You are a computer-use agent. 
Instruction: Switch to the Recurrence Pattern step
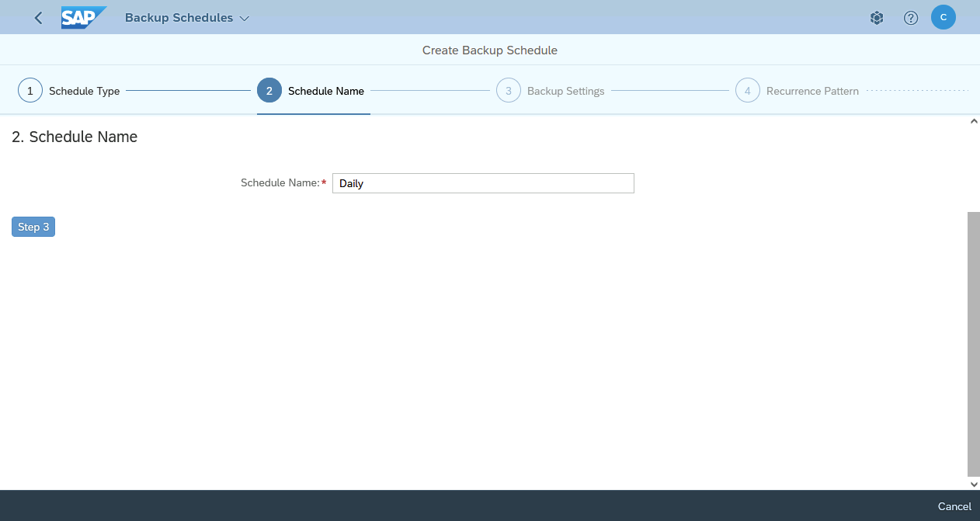click(x=812, y=91)
